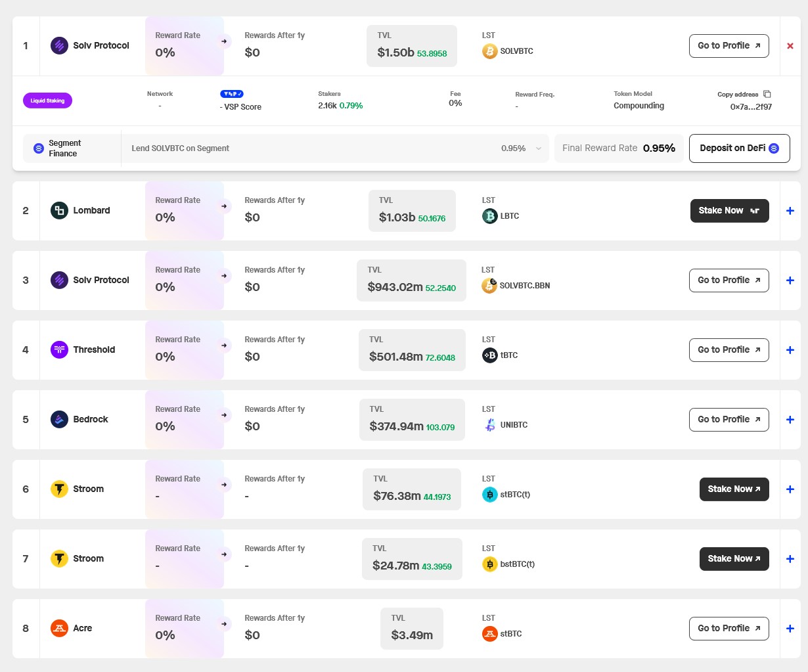Expand the Acre row details
Screen dimensions: 808x672
(790, 629)
